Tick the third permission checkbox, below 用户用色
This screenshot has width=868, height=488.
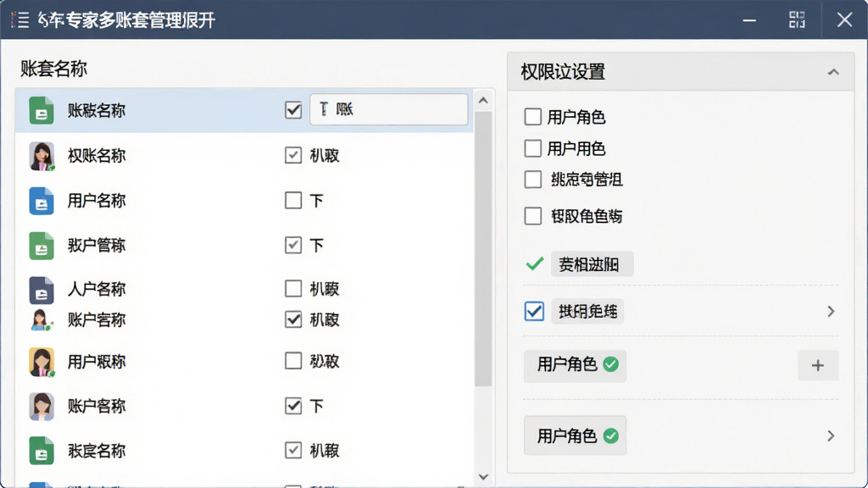532,180
